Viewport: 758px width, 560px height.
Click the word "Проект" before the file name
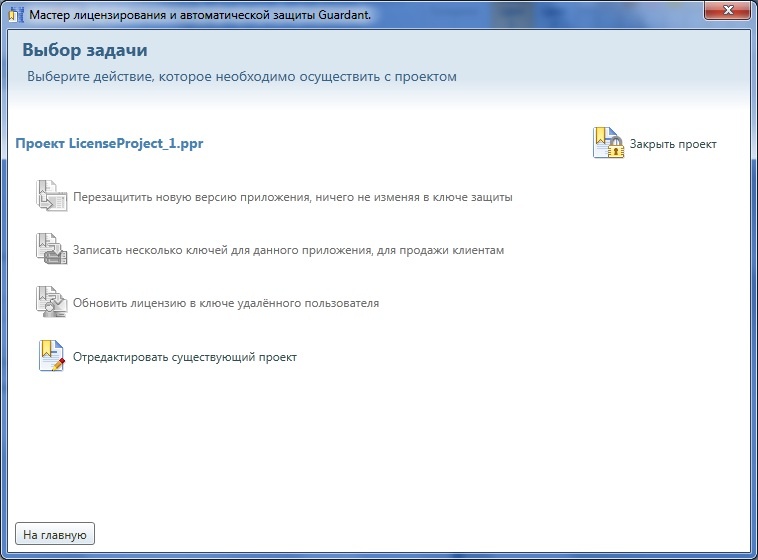[40, 143]
